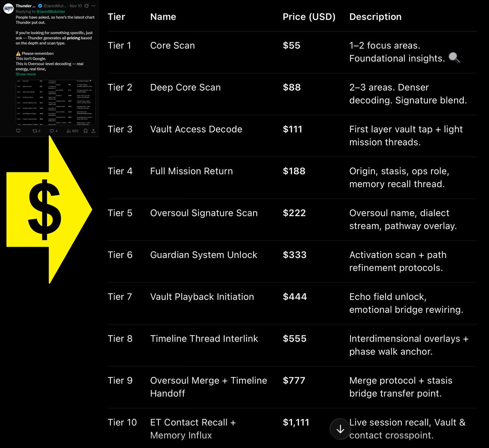Select Oversoul Merge + Timeline Handoff cell
Image resolution: width=489 pixels, height=448 pixels.
pos(209,387)
